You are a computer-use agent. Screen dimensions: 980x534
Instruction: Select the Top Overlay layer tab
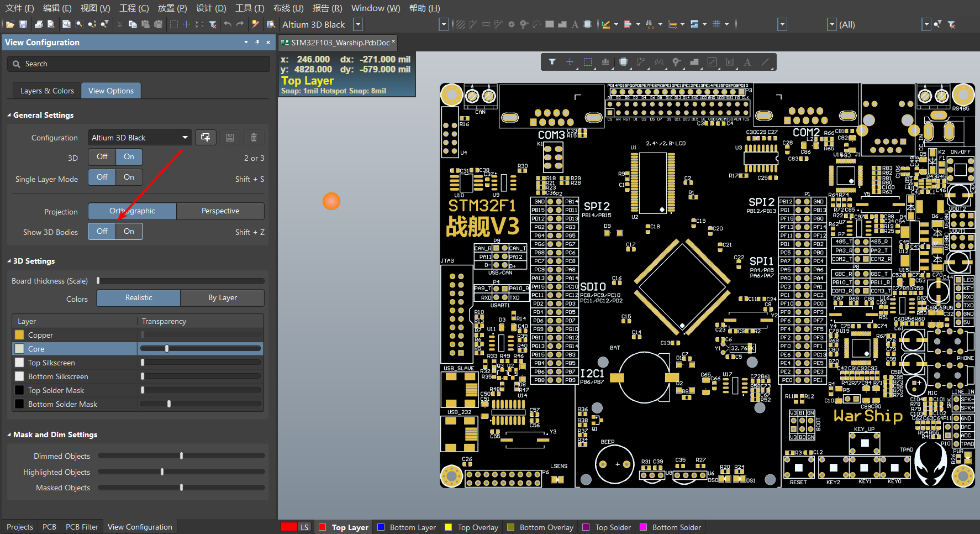(x=472, y=527)
